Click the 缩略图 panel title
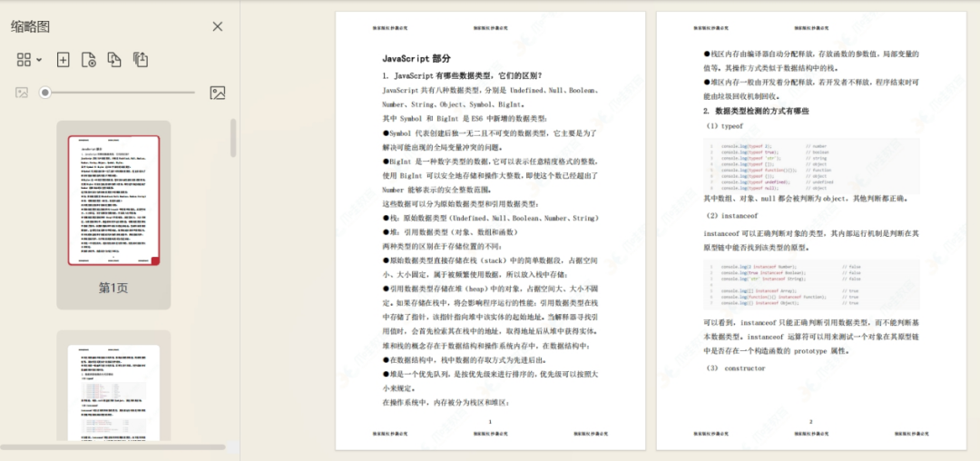 tap(30, 26)
